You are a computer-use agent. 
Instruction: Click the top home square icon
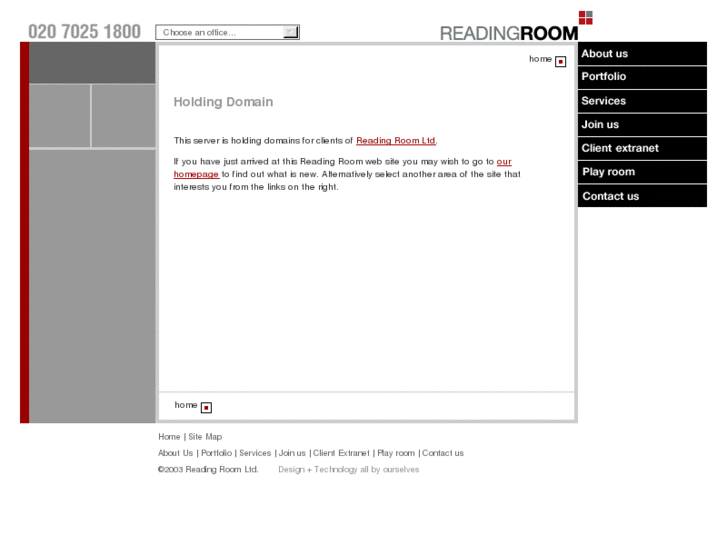click(561, 61)
